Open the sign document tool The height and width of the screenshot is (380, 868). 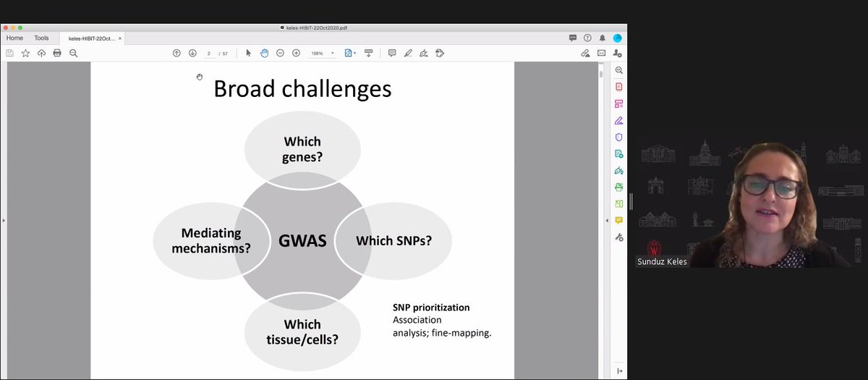tap(424, 53)
